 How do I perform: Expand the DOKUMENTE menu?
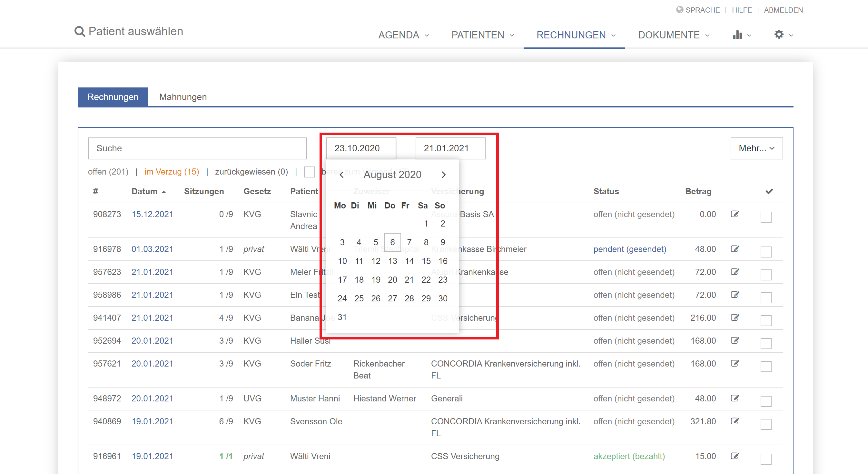[x=674, y=35]
